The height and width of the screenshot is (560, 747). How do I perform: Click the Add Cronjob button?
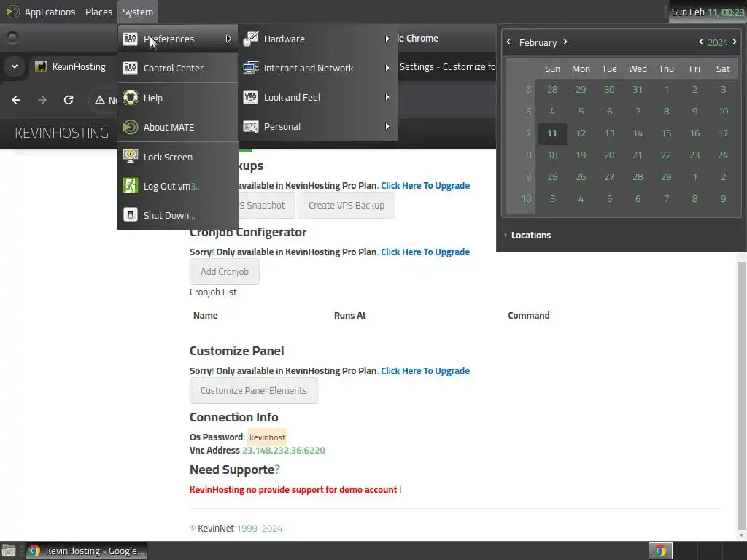[x=225, y=271]
